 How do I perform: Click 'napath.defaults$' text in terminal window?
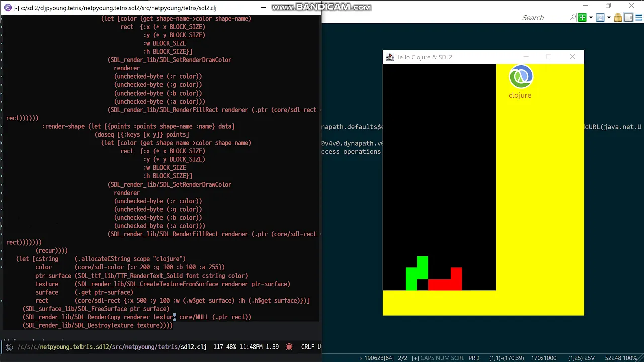[352, 127]
